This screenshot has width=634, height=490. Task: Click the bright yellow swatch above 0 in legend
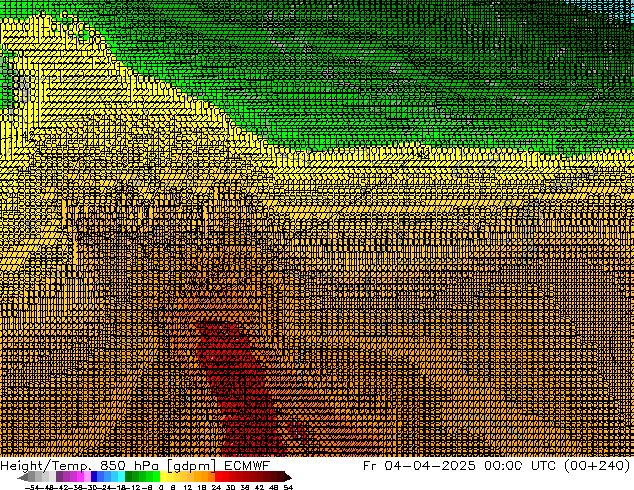[x=163, y=477]
